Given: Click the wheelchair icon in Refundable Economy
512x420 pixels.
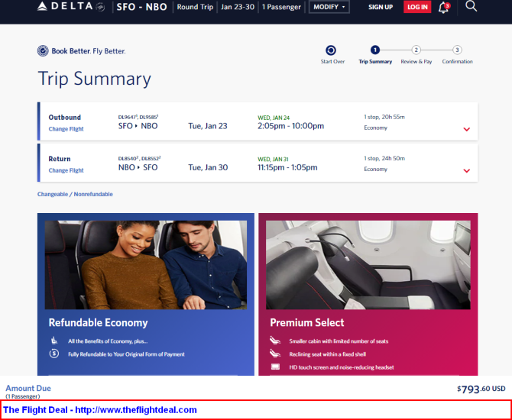Looking at the screenshot, I should click(54, 341).
